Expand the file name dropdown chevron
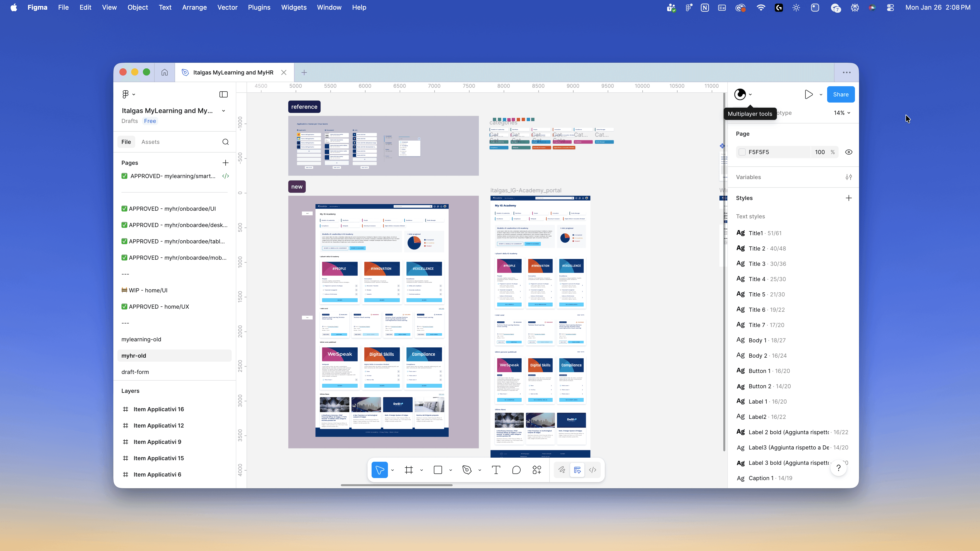 (x=224, y=111)
